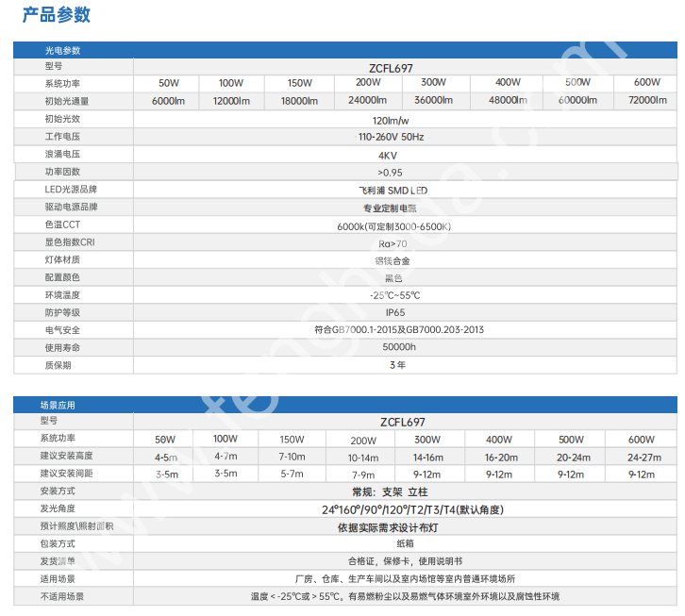Select the 16-20m height cell
Screen dimensions: 685x616
[501, 458]
